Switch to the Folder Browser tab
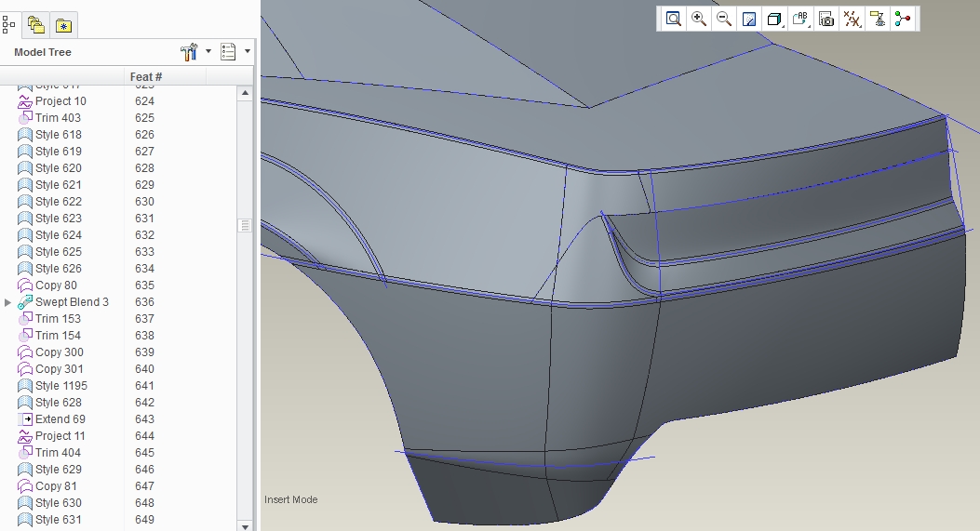 pos(36,24)
